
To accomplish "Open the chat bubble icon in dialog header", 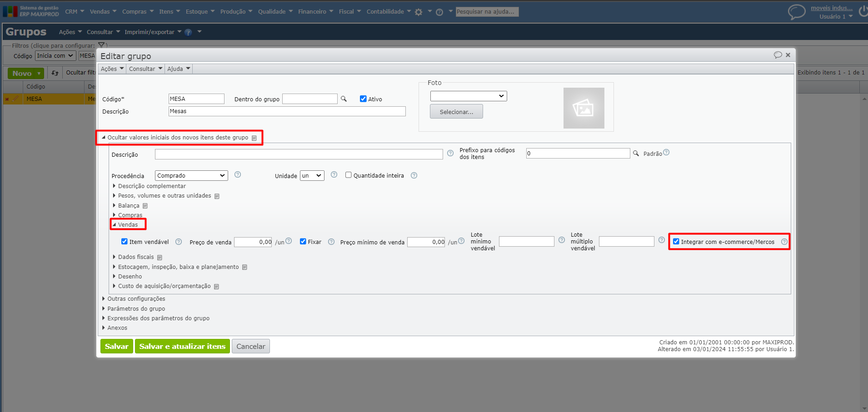I will (x=778, y=55).
